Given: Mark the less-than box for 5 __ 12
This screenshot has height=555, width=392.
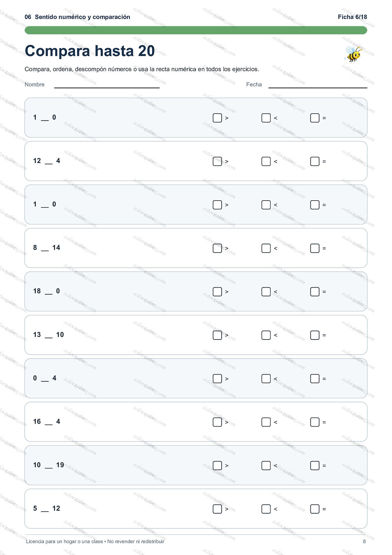Looking at the screenshot, I should point(266,509).
